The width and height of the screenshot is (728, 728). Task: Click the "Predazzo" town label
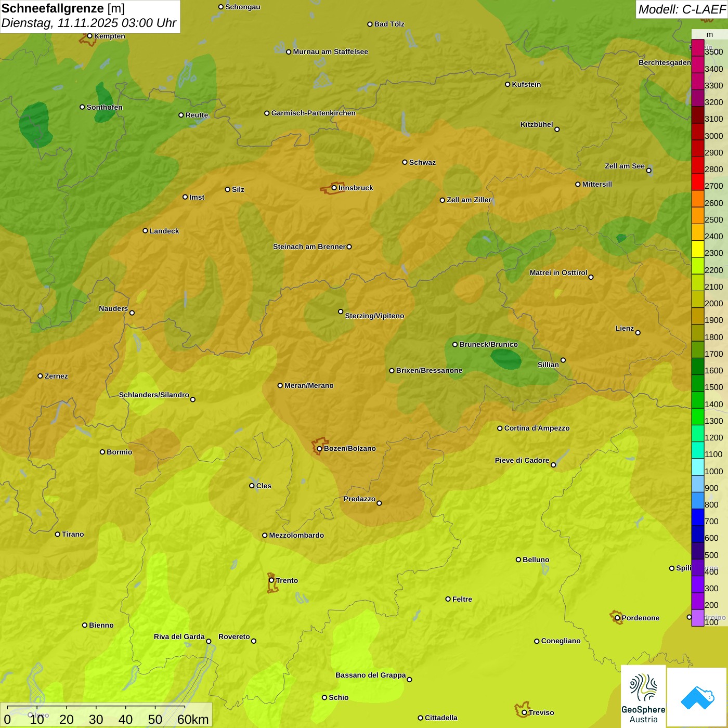(x=359, y=499)
